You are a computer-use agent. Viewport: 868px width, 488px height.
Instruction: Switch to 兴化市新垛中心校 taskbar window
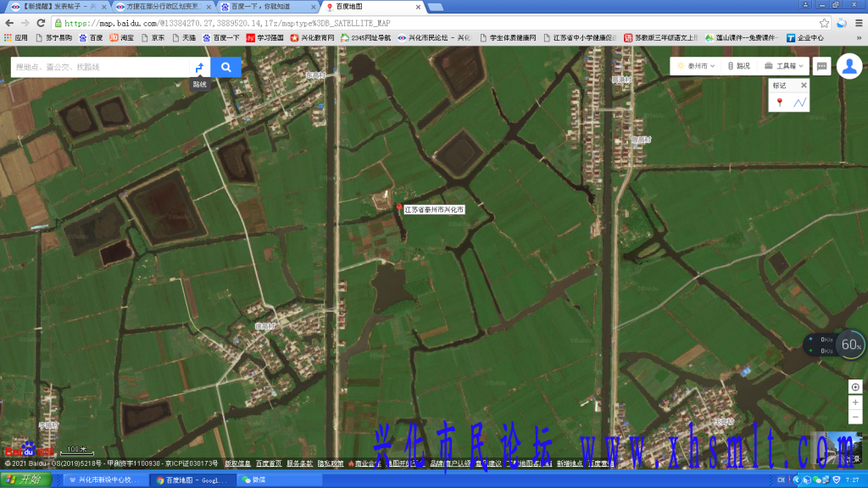tap(105, 480)
